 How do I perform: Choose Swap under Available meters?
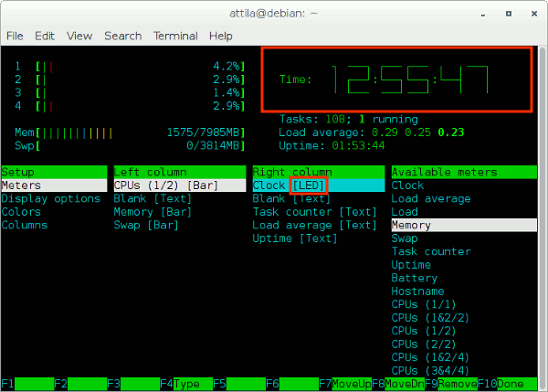pos(405,238)
